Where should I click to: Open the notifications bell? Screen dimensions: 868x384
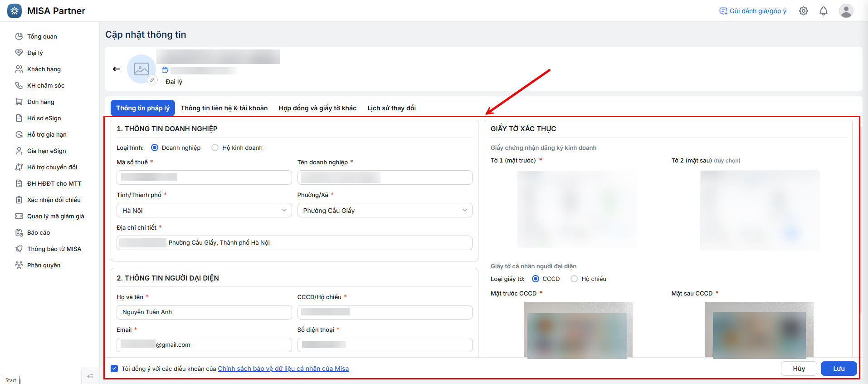824,11
